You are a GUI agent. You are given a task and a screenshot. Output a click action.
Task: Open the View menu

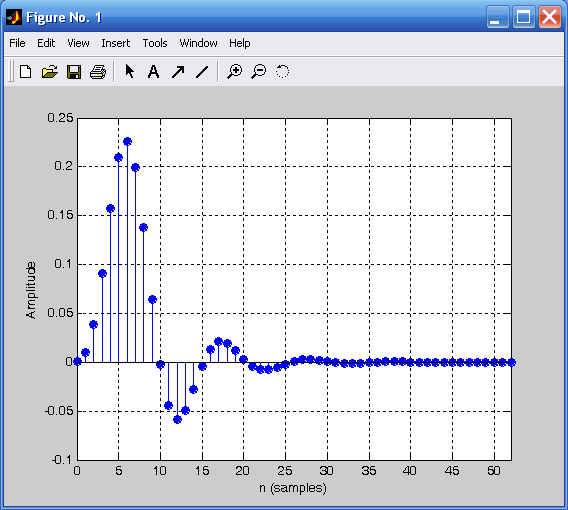pos(78,43)
